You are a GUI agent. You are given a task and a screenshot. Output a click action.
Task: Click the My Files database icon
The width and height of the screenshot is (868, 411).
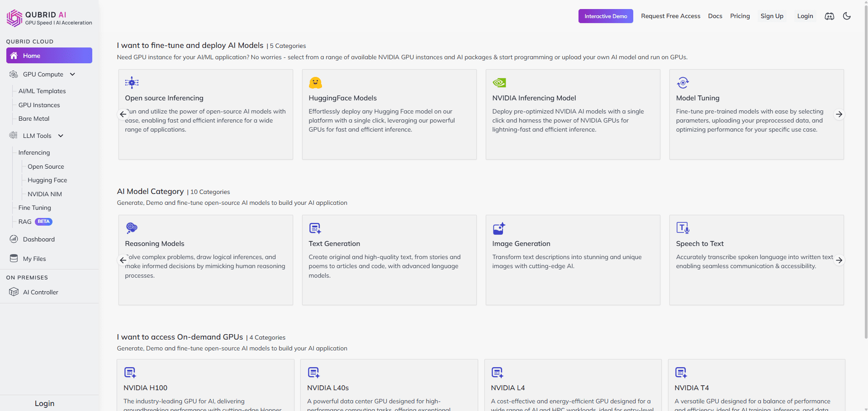click(14, 259)
